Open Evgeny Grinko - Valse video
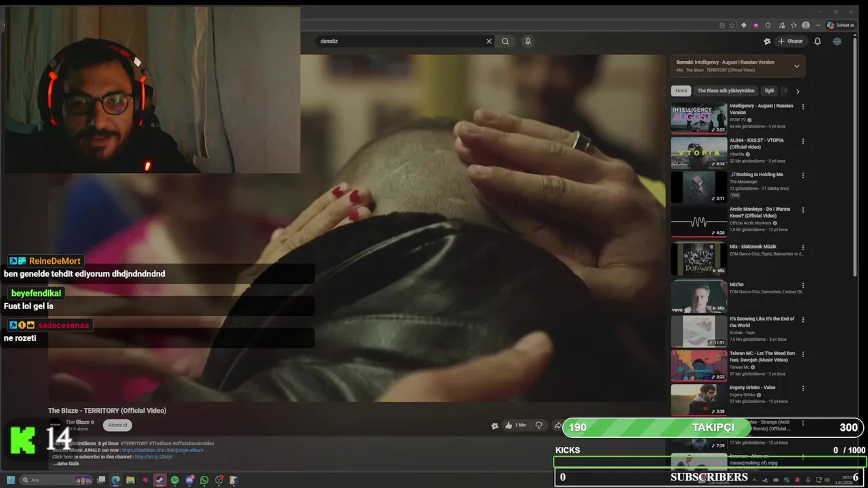The width and height of the screenshot is (868, 488). [x=752, y=388]
